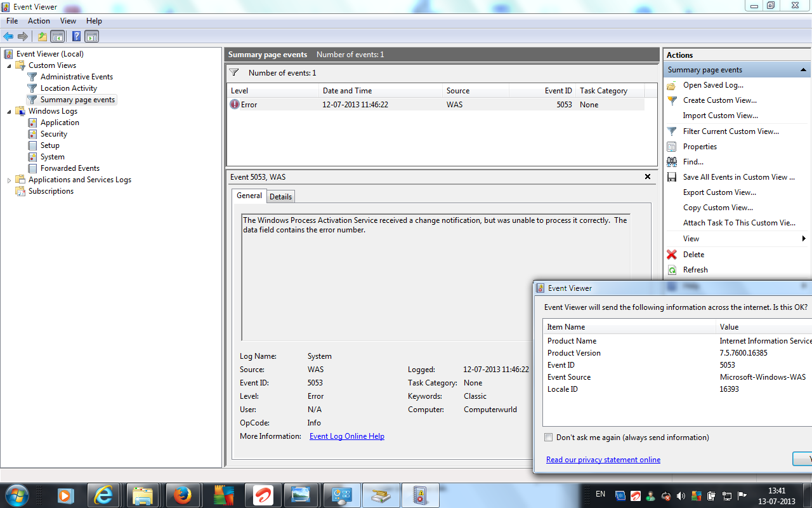812x508 pixels.
Task: Open Help with the question mark toolbar icon
Action: pyautogui.click(x=76, y=36)
